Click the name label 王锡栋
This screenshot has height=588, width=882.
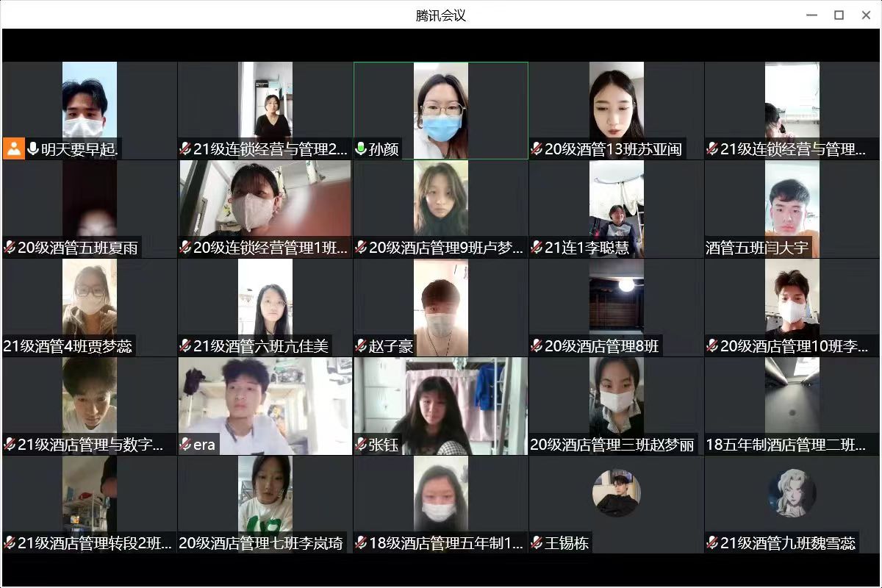pyautogui.click(x=567, y=543)
